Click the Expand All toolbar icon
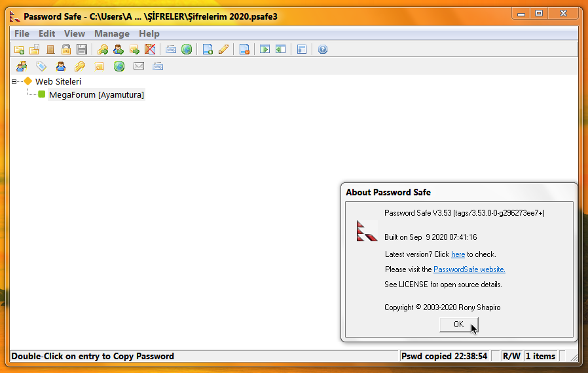 point(265,49)
